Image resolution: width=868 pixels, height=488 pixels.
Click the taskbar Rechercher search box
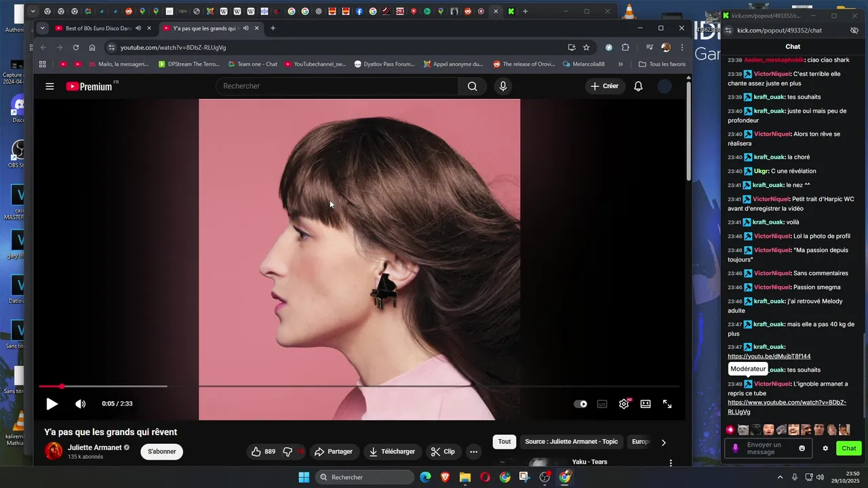coord(366,477)
